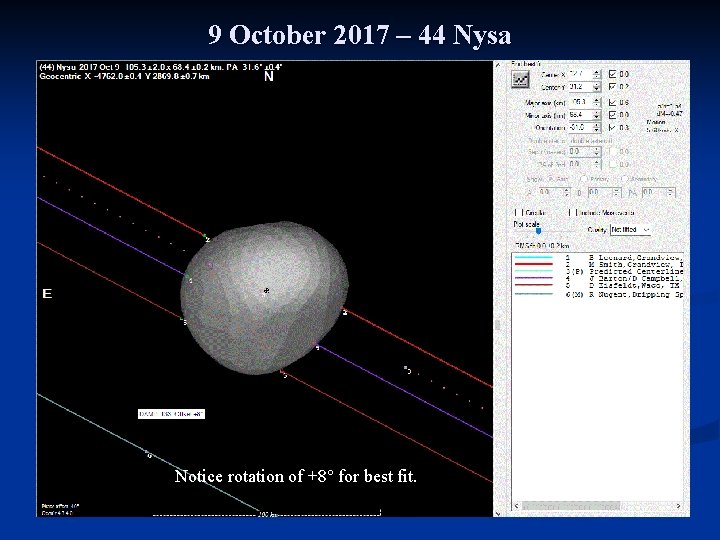Viewport: 720px width, 540px height.
Task: Select the 3(P) Predicted Centerline row
Action: 598,271
